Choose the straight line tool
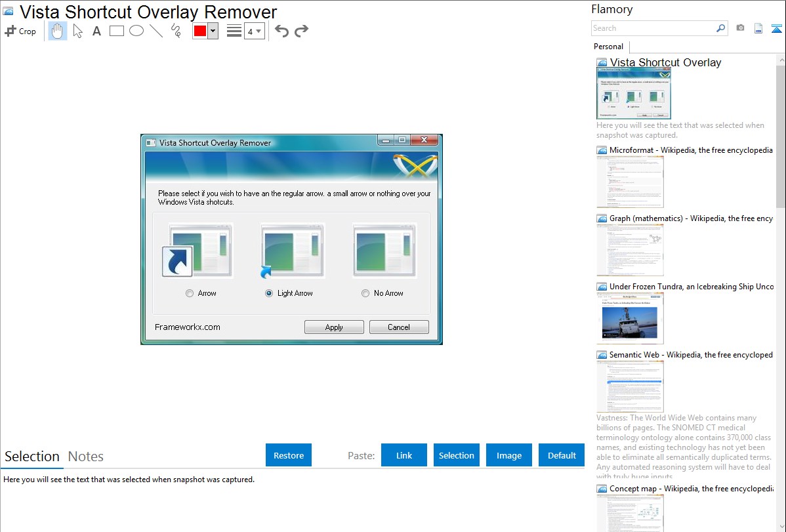This screenshot has height=532, width=786. coord(156,31)
